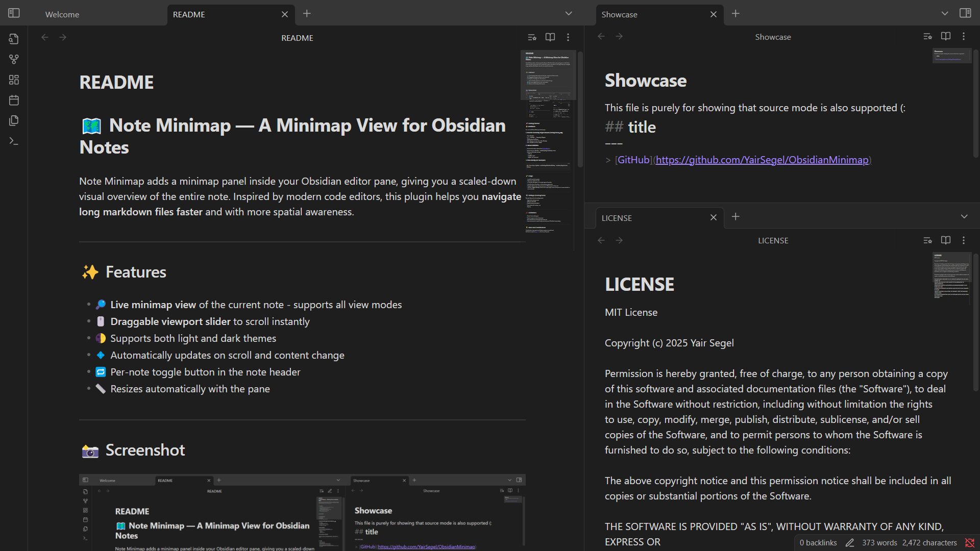Screen dimensions: 980x551
Task: Open the LICENSE pane tab list chevron
Action: (x=965, y=216)
